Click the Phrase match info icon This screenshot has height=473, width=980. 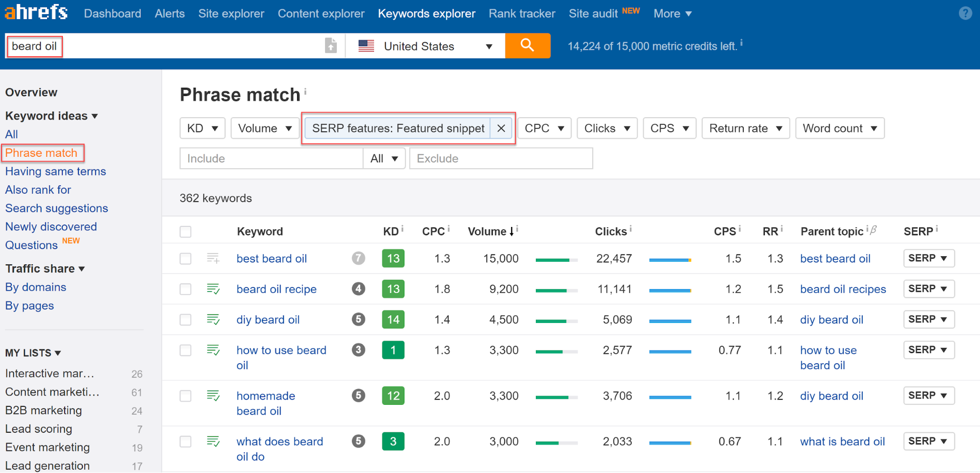coord(305,91)
